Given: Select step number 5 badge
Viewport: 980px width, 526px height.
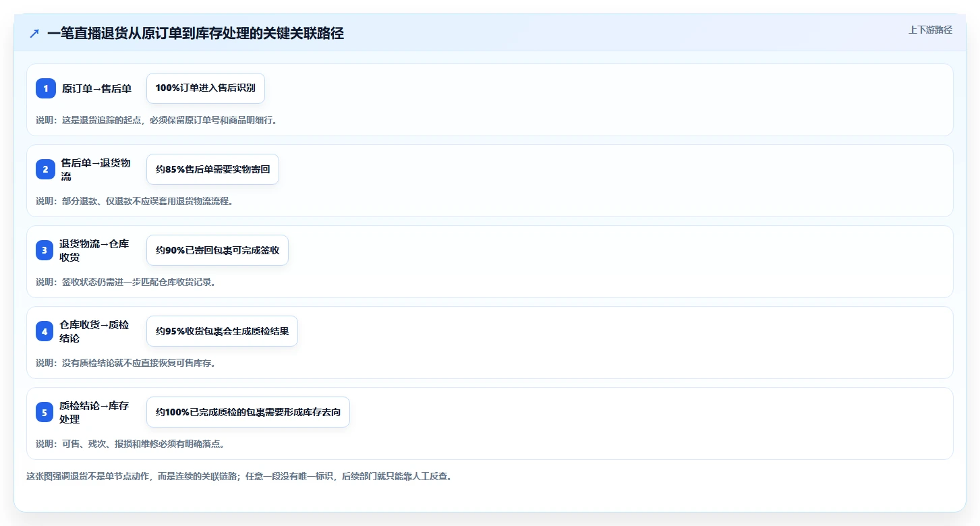Looking at the screenshot, I should click(46, 412).
